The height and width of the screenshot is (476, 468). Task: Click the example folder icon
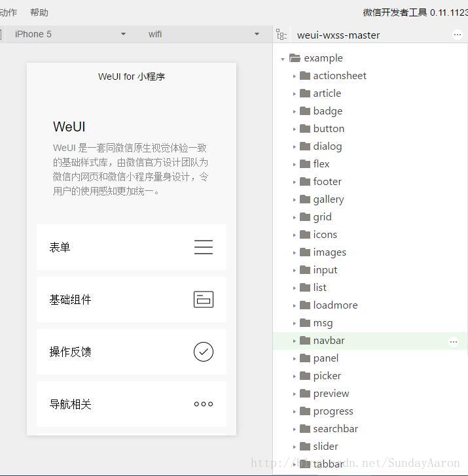pyautogui.click(x=295, y=58)
